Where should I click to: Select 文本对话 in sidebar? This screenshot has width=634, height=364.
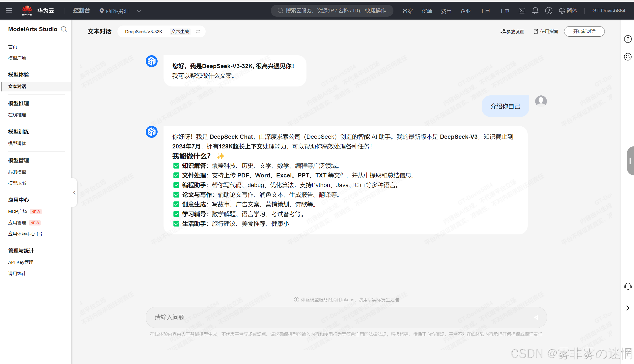[x=36, y=86]
